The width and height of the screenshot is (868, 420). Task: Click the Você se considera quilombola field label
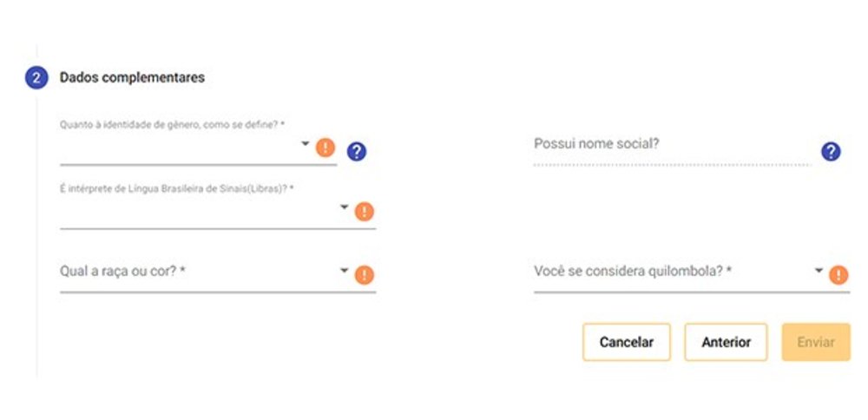(x=633, y=272)
